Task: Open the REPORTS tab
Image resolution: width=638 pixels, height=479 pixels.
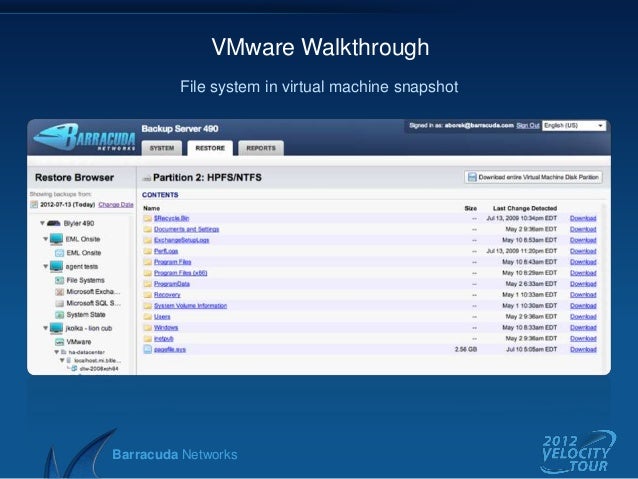Action: point(261,148)
